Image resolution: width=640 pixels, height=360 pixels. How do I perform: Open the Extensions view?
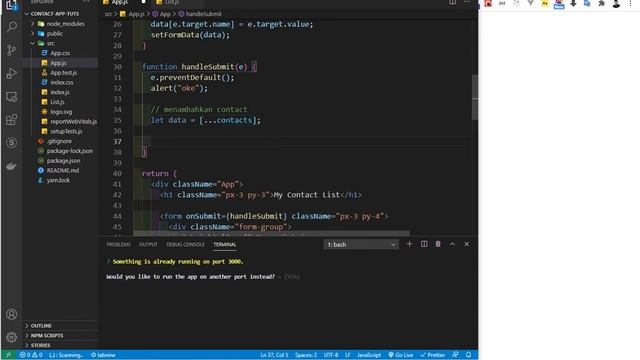click(x=11, y=120)
